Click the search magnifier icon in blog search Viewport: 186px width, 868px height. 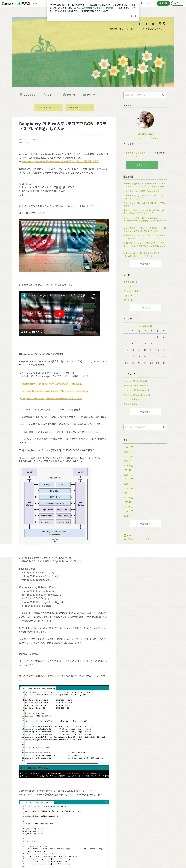tap(163, 95)
